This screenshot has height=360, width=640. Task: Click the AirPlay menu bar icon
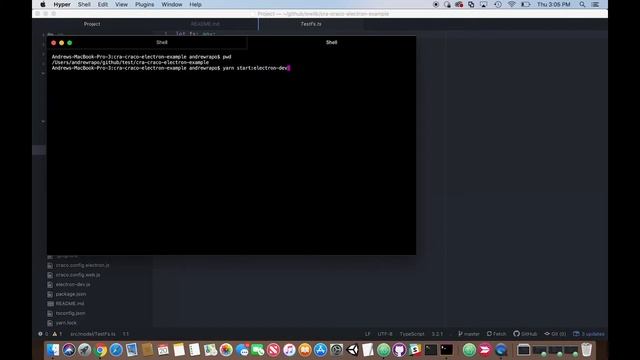[484, 4]
